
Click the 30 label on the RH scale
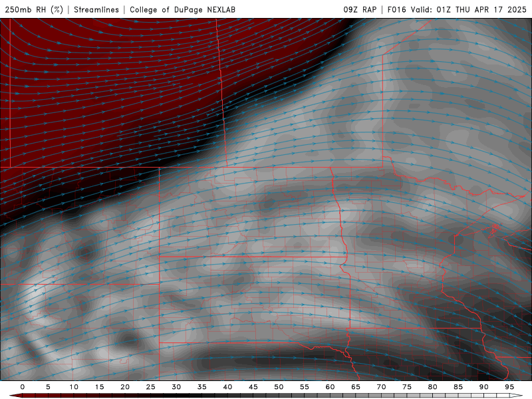pos(176,387)
